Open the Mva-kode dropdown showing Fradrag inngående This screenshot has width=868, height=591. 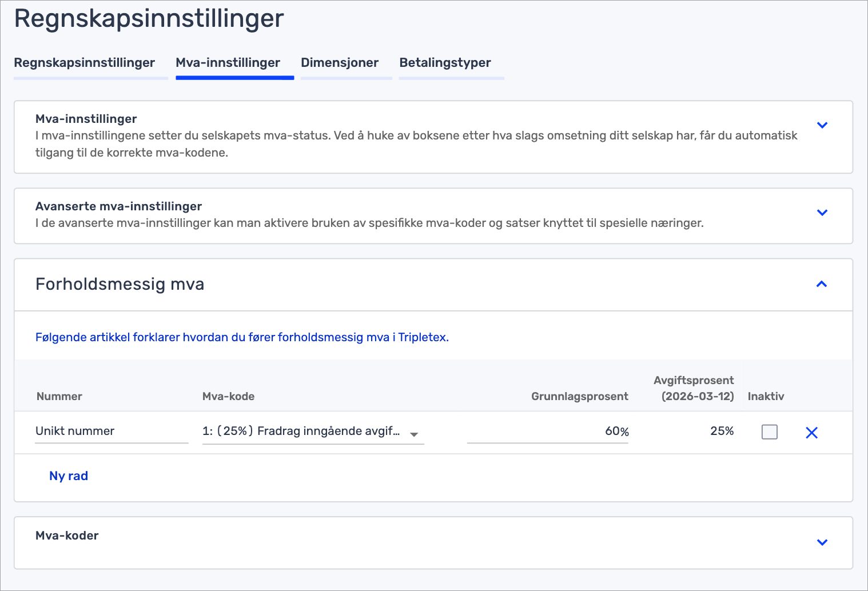click(x=312, y=432)
